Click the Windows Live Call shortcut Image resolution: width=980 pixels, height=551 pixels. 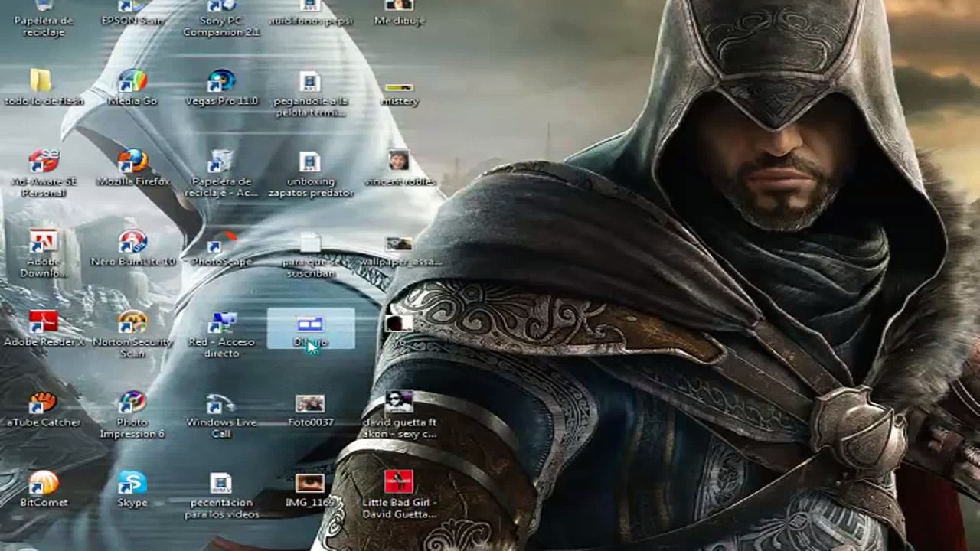tap(221, 403)
